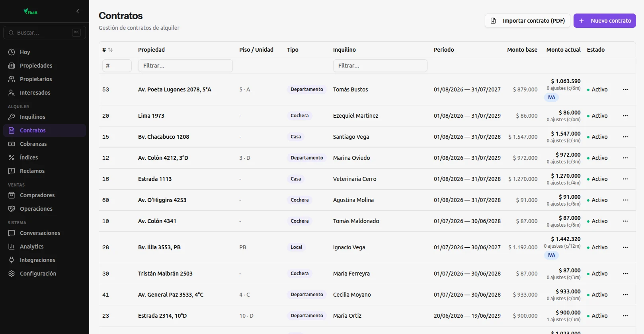The height and width of the screenshot is (334, 644).
Task: Click the IVA badge in Tomás Bustos row
Action: tap(551, 97)
